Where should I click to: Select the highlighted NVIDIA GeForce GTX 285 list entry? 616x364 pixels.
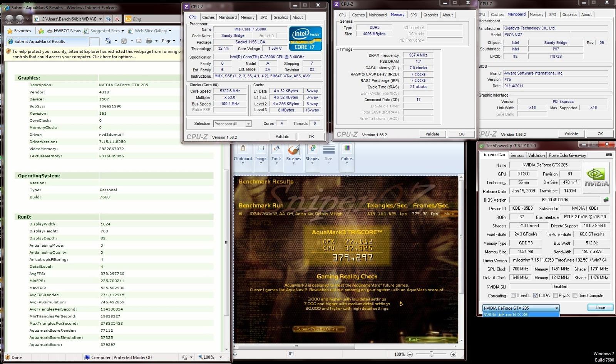[x=521, y=314]
